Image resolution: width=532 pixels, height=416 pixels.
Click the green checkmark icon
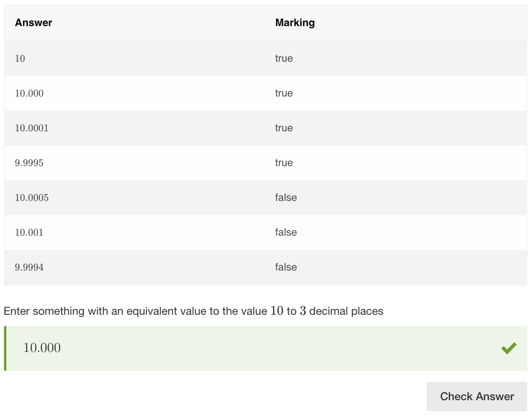(509, 348)
